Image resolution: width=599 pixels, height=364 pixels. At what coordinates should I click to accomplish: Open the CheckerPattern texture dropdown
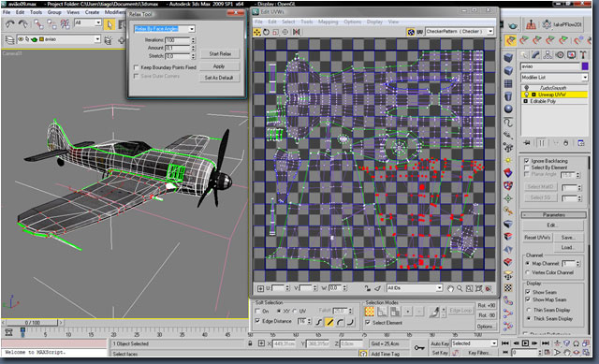click(x=460, y=31)
